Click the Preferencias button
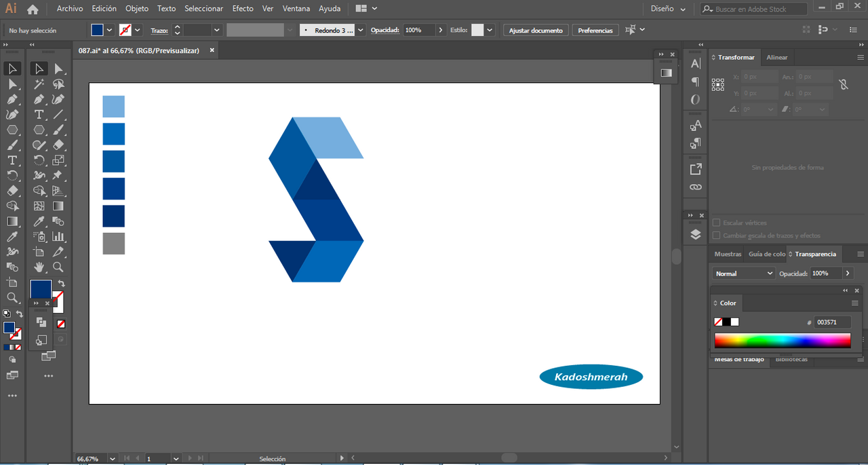The image size is (868, 465). [x=595, y=31]
